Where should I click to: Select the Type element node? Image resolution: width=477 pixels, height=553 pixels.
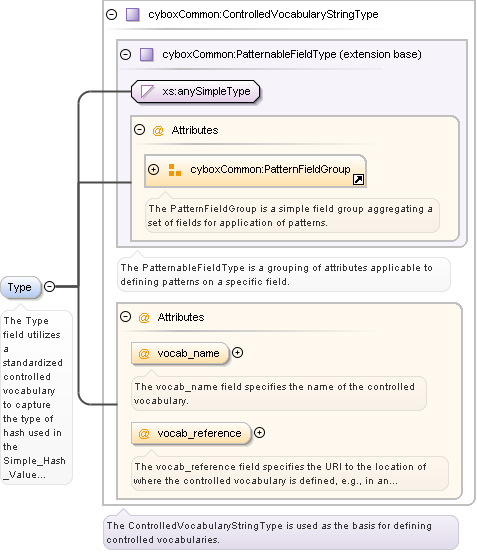pyautogui.click(x=20, y=287)
